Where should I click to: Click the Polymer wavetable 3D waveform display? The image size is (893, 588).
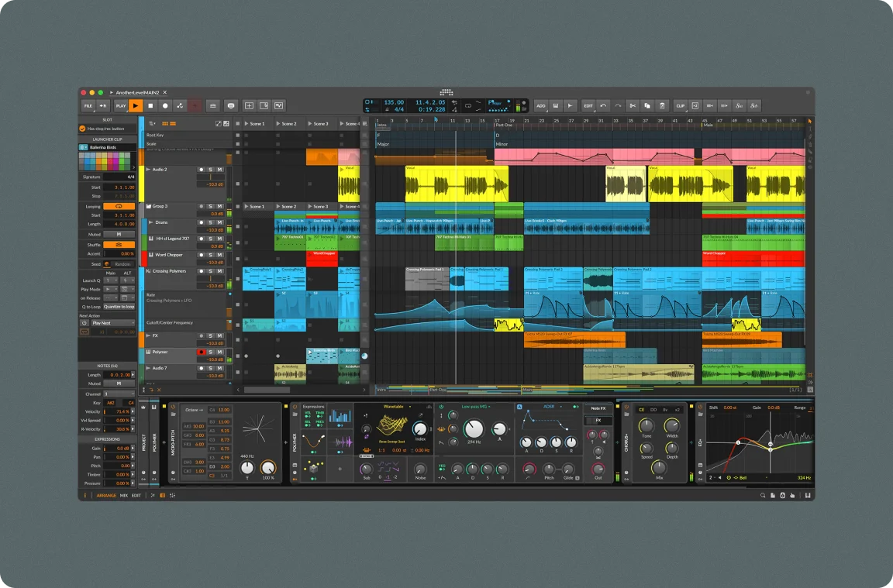coord(393,424)
